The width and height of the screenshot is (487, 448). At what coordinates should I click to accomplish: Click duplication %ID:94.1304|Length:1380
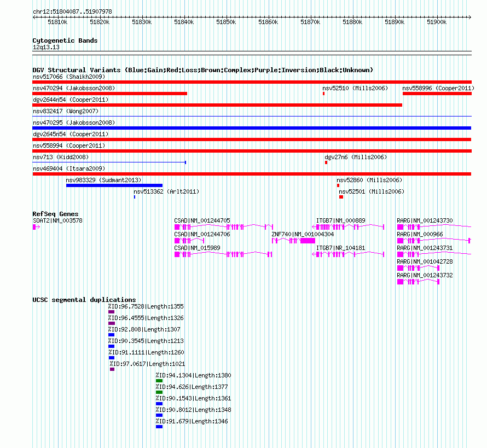tap(159, 381)
